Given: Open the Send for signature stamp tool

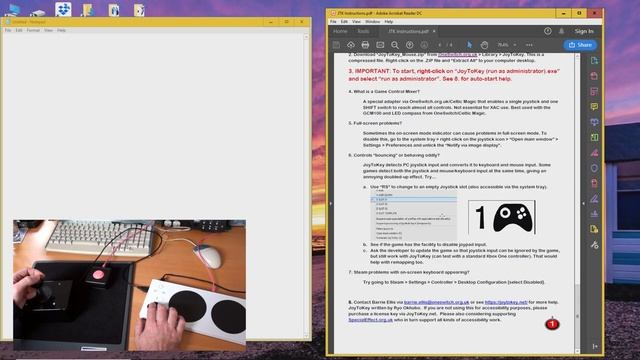Looking at the screenshot, I should pos(594,214).
